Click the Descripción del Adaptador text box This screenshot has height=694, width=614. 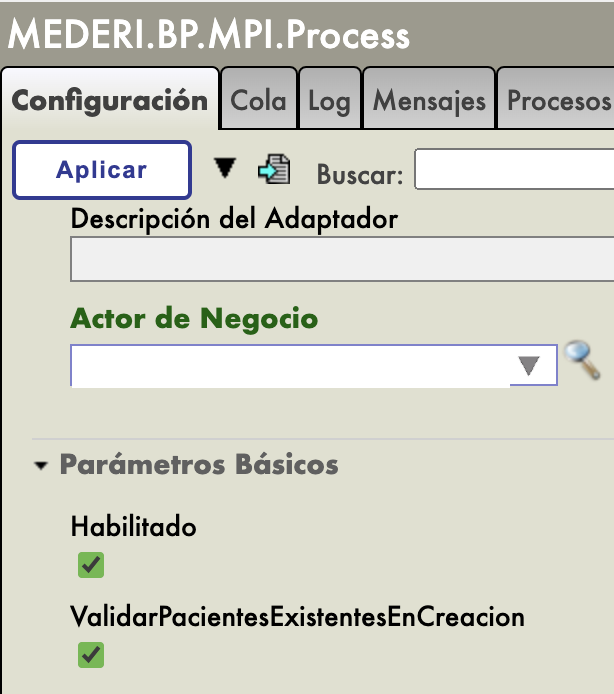click(342, 264)
